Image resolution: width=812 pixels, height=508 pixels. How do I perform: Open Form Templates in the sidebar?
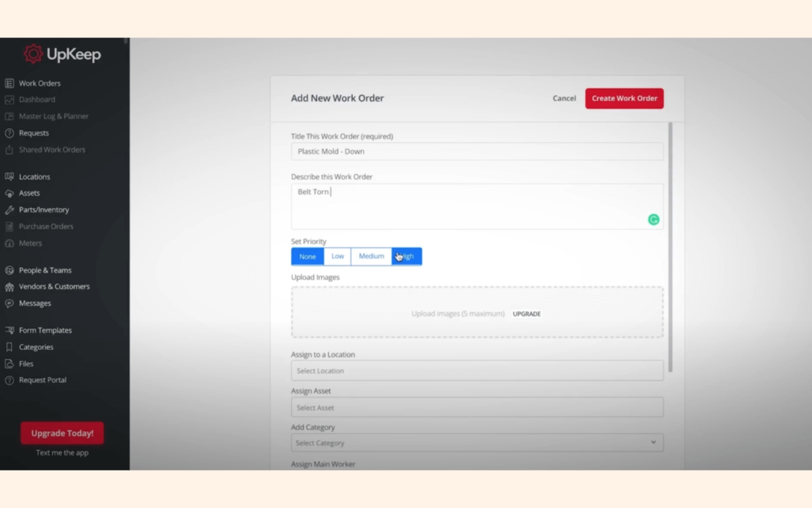(x=45, y=331)
